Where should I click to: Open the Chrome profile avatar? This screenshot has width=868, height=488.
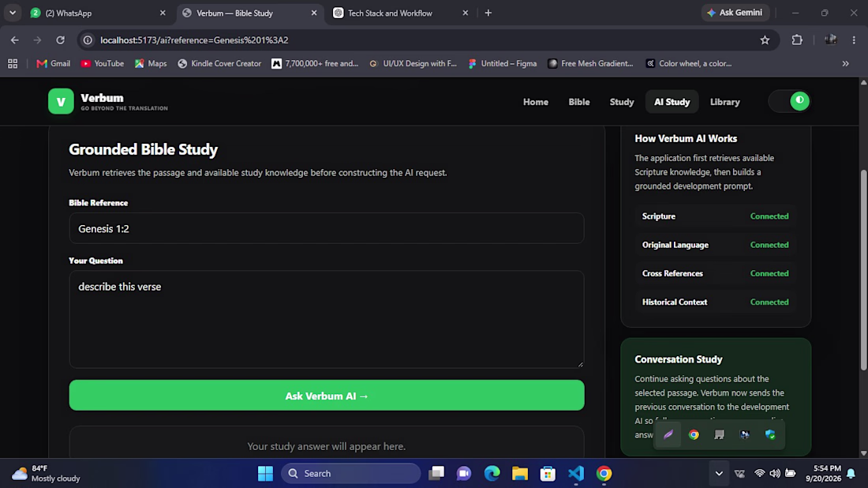coord(830,40)
